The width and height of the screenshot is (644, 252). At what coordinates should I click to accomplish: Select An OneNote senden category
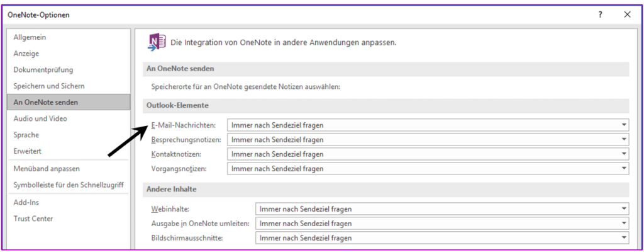point(69,102)
